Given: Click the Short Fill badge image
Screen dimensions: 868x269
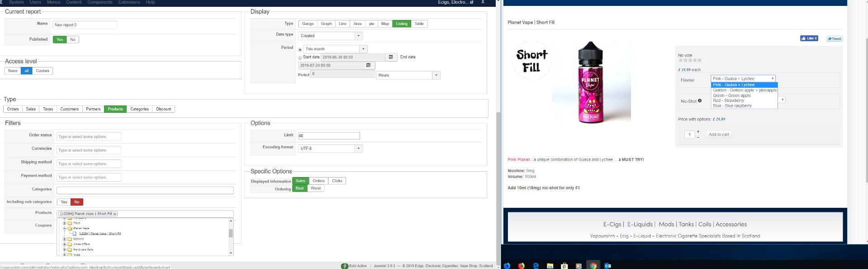Looking at the screenshot, I should coord(532,61).
